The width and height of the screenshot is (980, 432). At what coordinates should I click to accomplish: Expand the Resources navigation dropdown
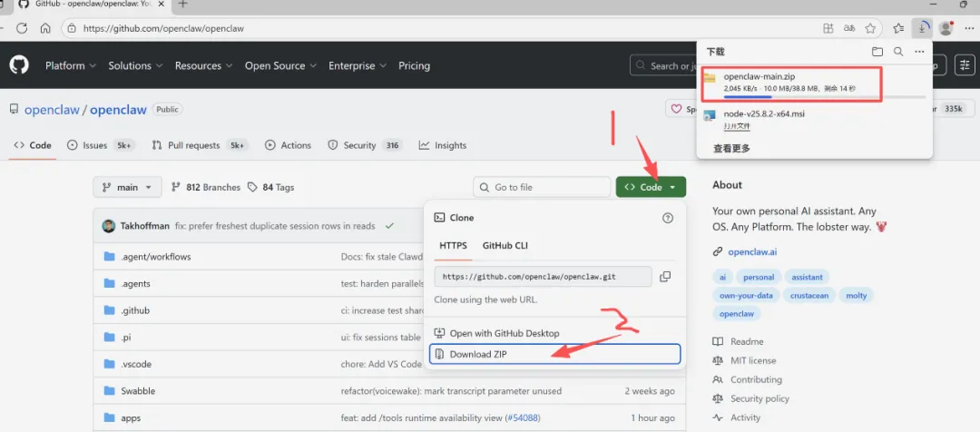coord(204,65)
